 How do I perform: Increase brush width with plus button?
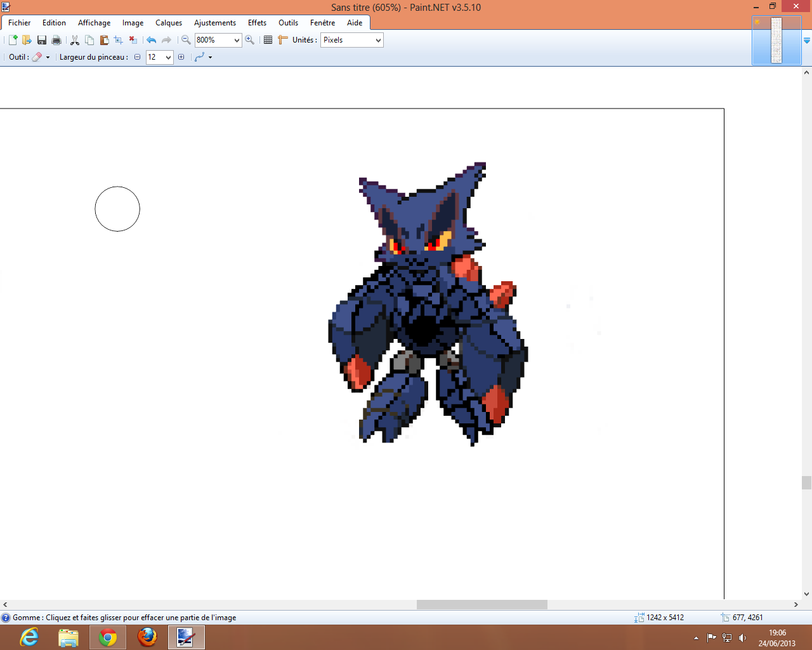coord(181,57)
